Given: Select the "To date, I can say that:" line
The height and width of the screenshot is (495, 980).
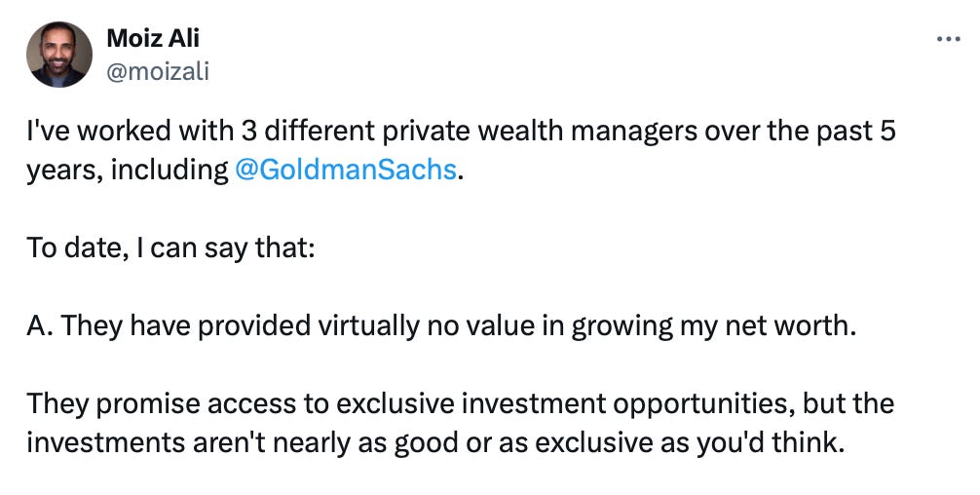Looking at the screenshot, I should point(170,248).
